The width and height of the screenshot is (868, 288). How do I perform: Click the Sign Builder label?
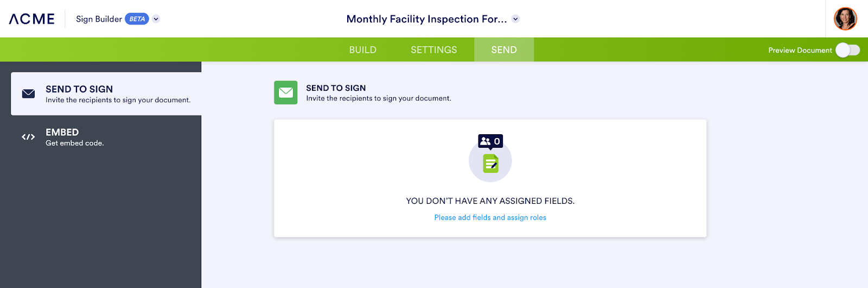click(x=99, y=19)
